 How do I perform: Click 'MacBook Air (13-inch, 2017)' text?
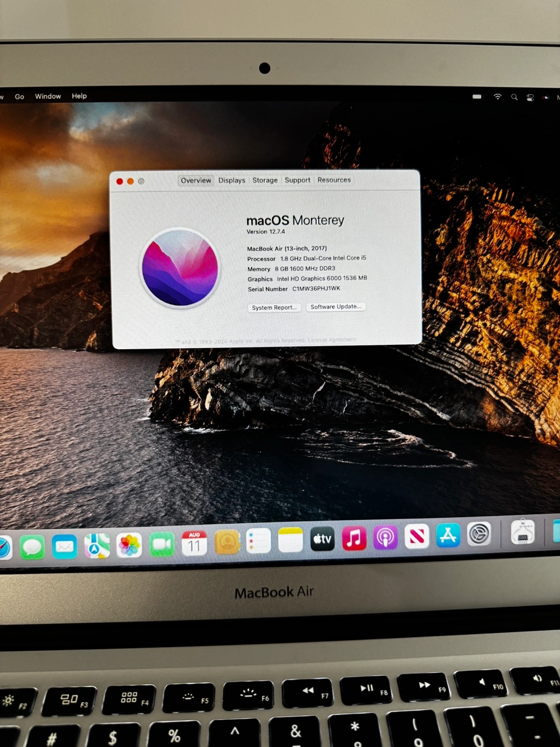coord(287,248)
